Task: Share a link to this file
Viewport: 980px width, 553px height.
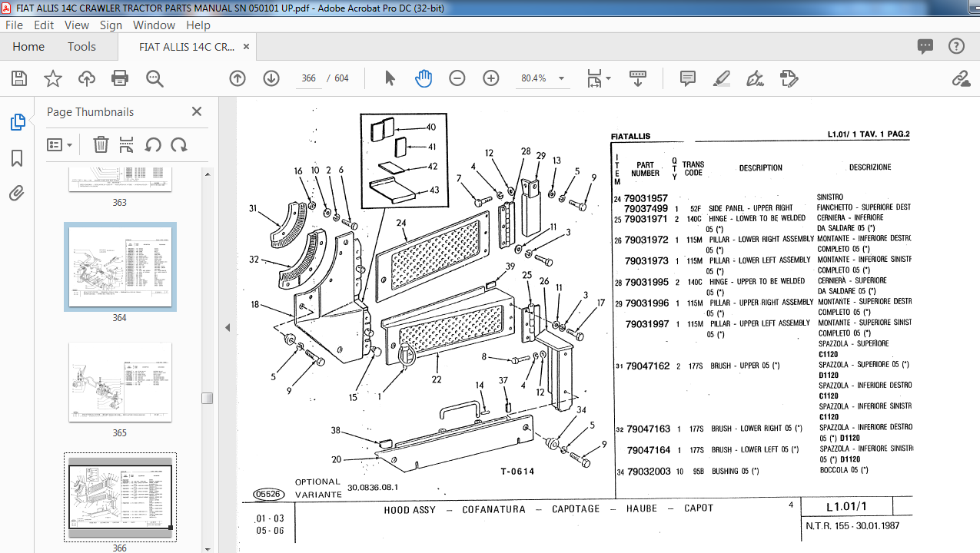Action: click(960, 78)
